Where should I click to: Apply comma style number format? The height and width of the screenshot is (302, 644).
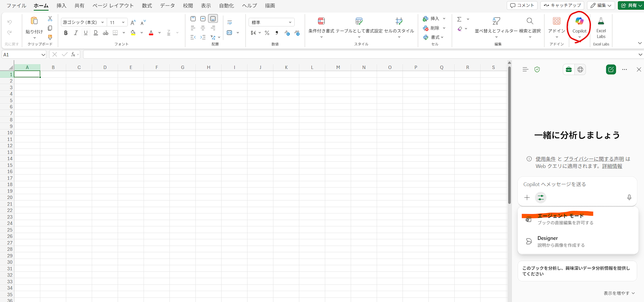[277, 33]
